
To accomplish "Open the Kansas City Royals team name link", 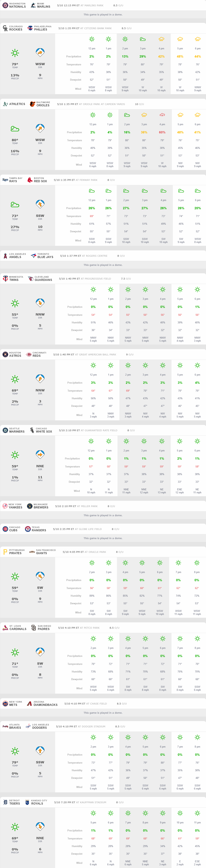I will pyautogui.click(x=39, y=802).
